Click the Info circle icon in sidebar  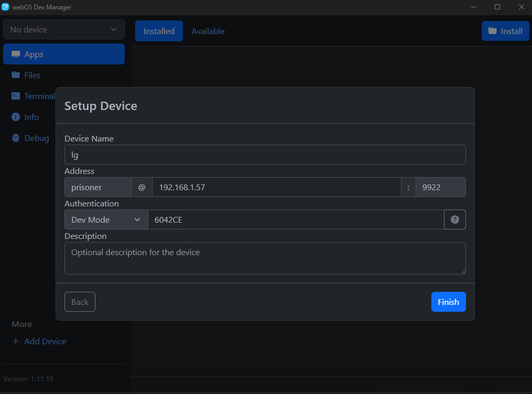[x=16, y=117]
